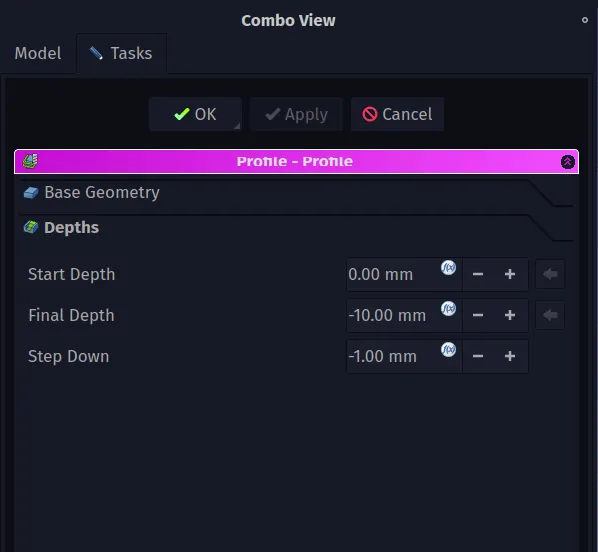Increase Start Depth with plus button
This screenshot has height=552, width=598.
pyautogui.click(x=510, y=274)
